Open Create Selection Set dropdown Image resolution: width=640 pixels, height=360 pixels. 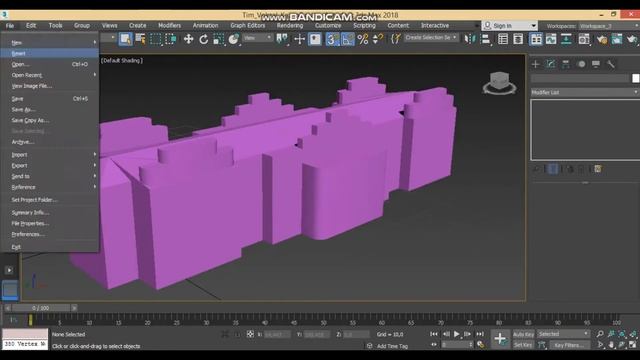pyautogui.click(x=431, y=38)
